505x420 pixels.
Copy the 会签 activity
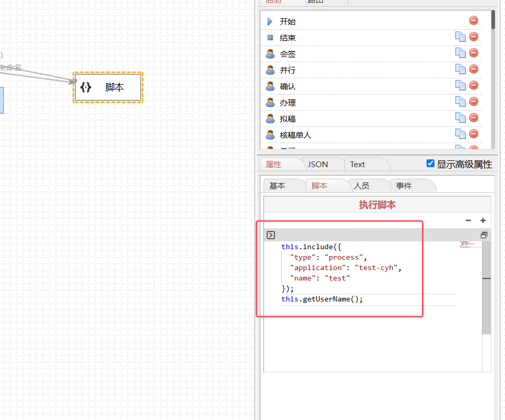tap(460, 53)
